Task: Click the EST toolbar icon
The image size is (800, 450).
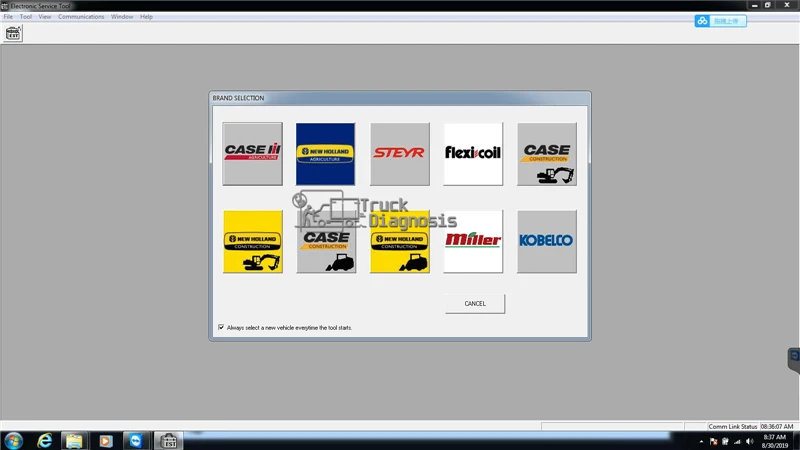Action: (x=13, y=34)
